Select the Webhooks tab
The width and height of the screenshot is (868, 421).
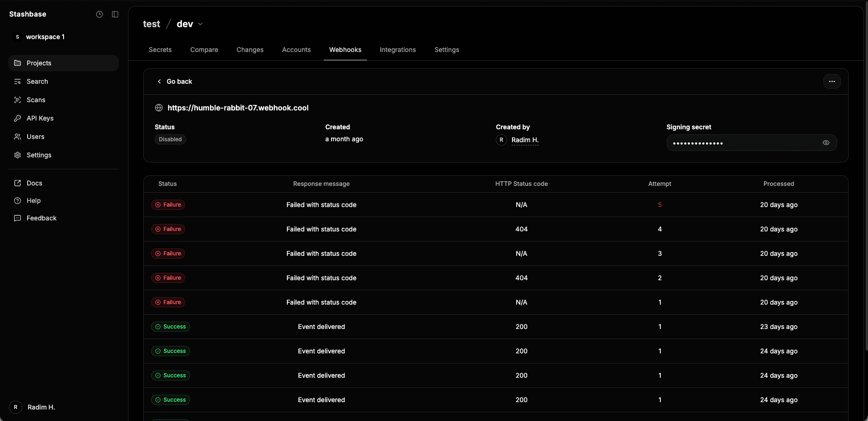[345, 50]
